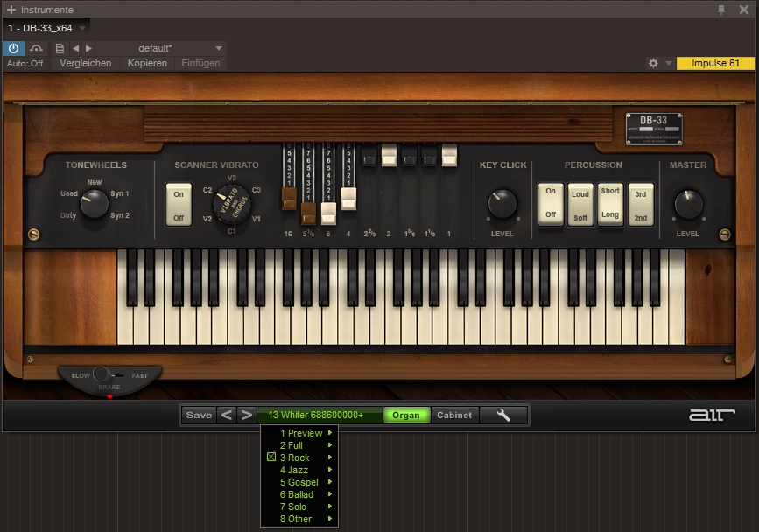Image resolution: width=759 pixels, height=532 pixels.
Task: Click the 2 foot drawbar handle
Action: pyautogui.click(x=390, y=155)
